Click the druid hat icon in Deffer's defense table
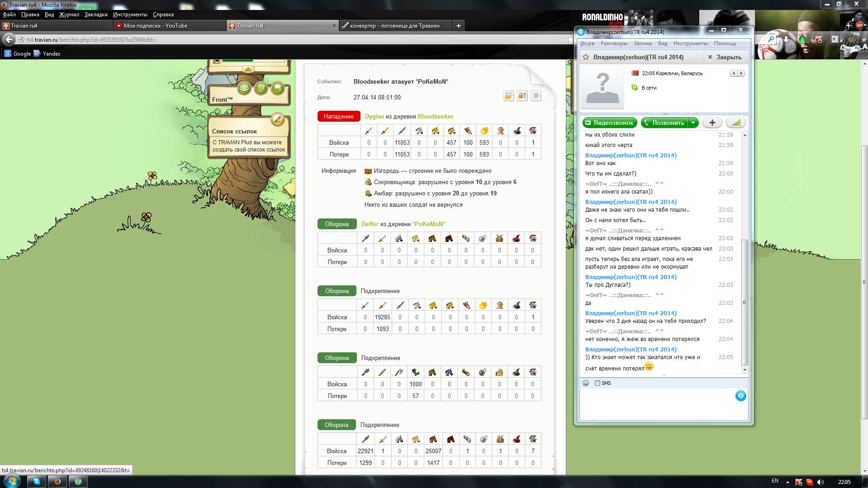The width and height of the screenshot is (868, 488). click(x=516, y=238)
